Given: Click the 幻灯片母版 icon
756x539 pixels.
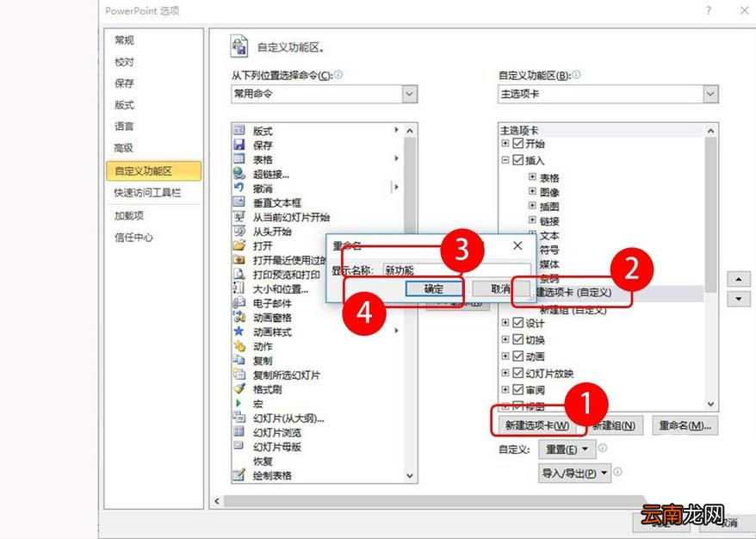Looking at the screenshot, I should point(239,445).
